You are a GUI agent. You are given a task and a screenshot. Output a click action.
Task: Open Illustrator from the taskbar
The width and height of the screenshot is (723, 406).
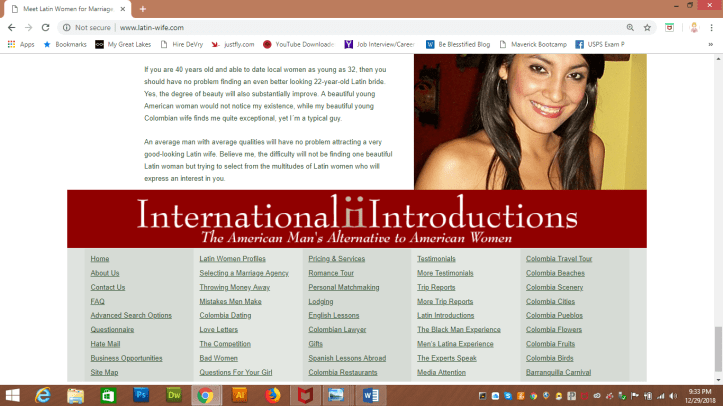pyautogui.click(x=239, y=395)
